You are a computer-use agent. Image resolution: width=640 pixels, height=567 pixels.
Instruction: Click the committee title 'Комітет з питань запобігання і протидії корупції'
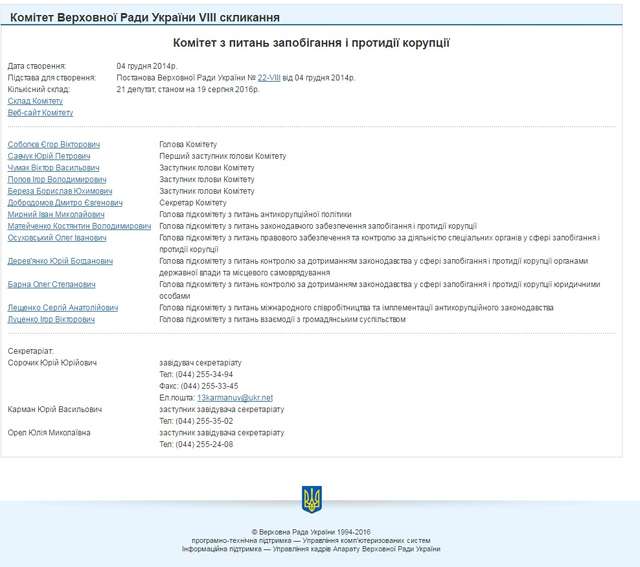click(311, 43)
